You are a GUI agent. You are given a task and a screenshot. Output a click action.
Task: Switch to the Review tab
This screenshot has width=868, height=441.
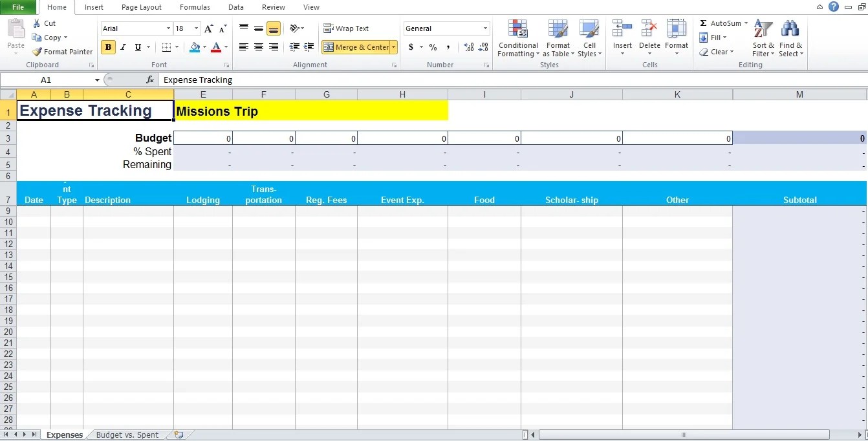coord(274,7)
